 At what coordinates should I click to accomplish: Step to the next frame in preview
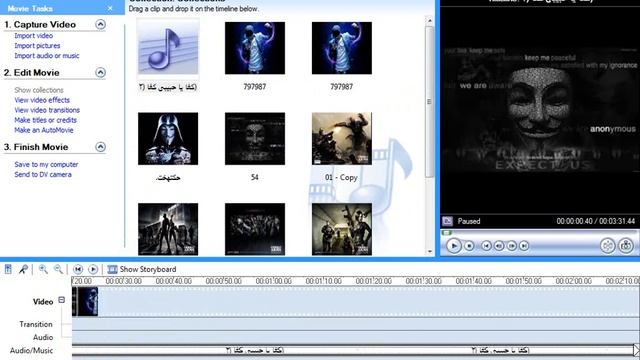click(x=511, y=246)
